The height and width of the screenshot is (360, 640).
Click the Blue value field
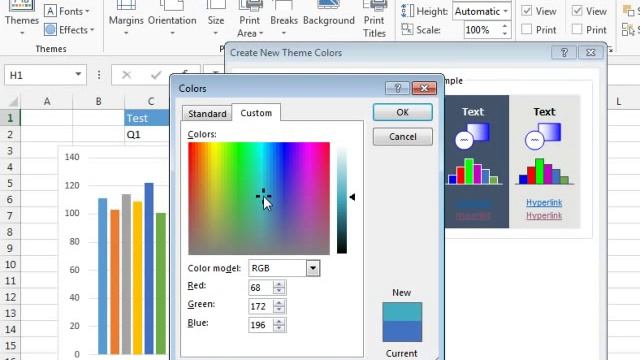261,325
